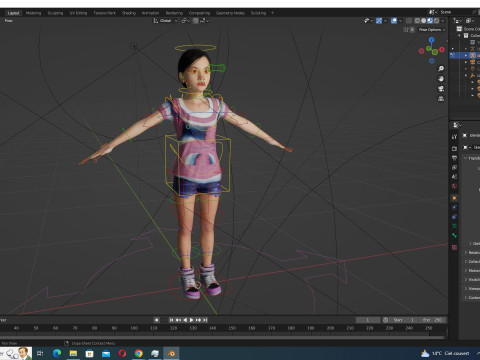Jump to timeline start frame

tap(171, 320)
